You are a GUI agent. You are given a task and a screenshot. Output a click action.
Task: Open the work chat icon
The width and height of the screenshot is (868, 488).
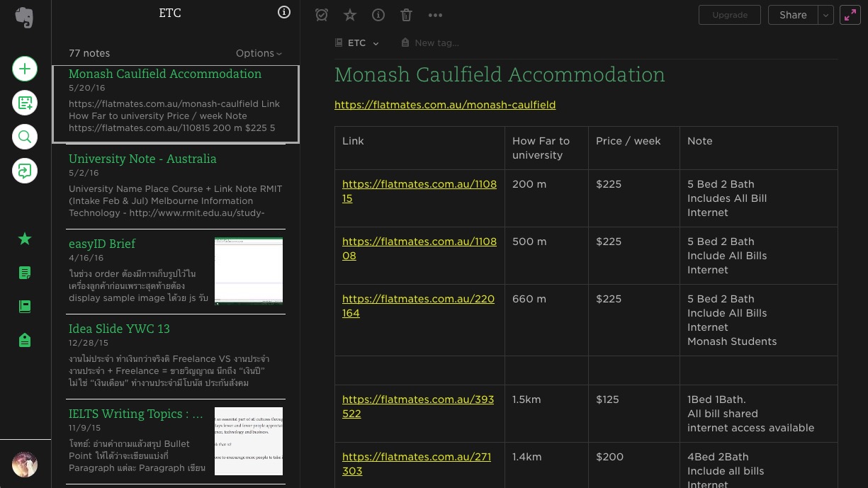click(x=25, y=171)
